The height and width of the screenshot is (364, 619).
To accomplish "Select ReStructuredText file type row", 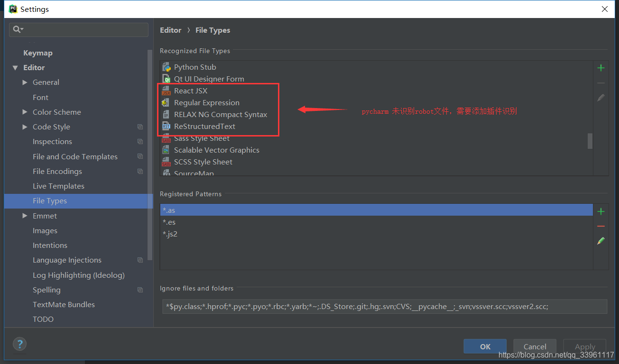I will pos(377,126).
